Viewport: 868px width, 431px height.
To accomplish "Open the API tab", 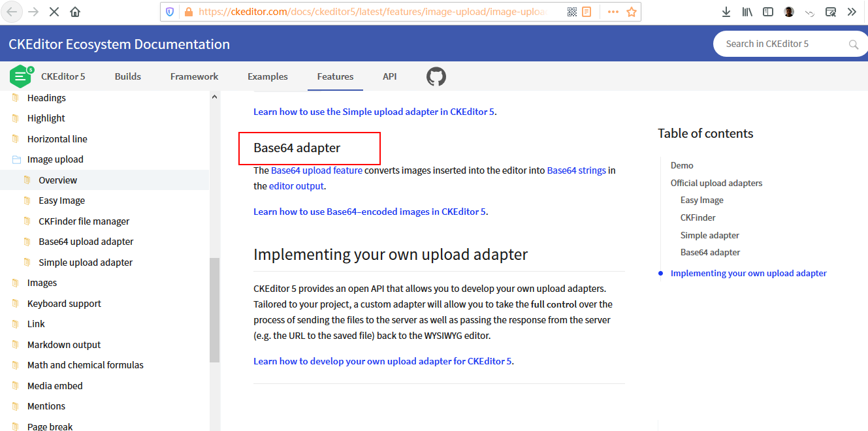I will [390, 76].
